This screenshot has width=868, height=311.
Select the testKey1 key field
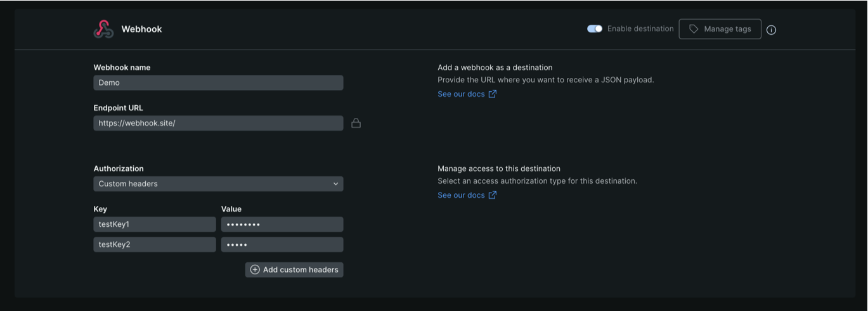coord(155,224)
